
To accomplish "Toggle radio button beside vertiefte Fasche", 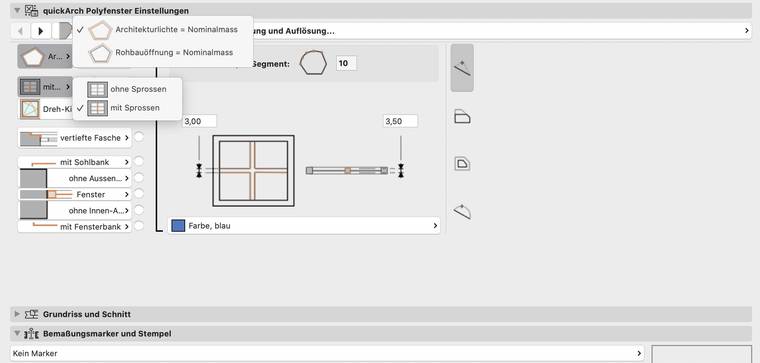I will (x=139, y=137).
